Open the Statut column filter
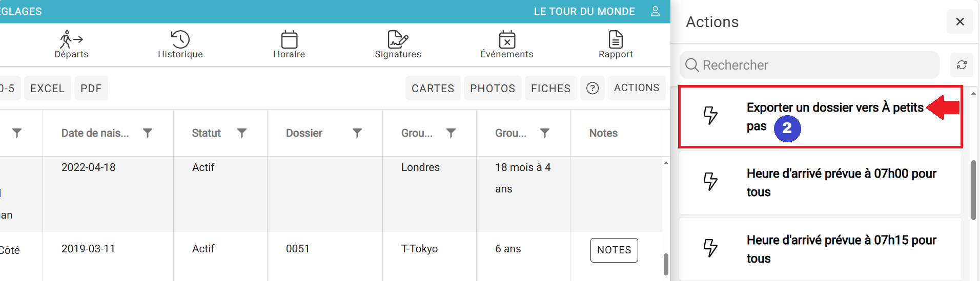 pos(242,133)
